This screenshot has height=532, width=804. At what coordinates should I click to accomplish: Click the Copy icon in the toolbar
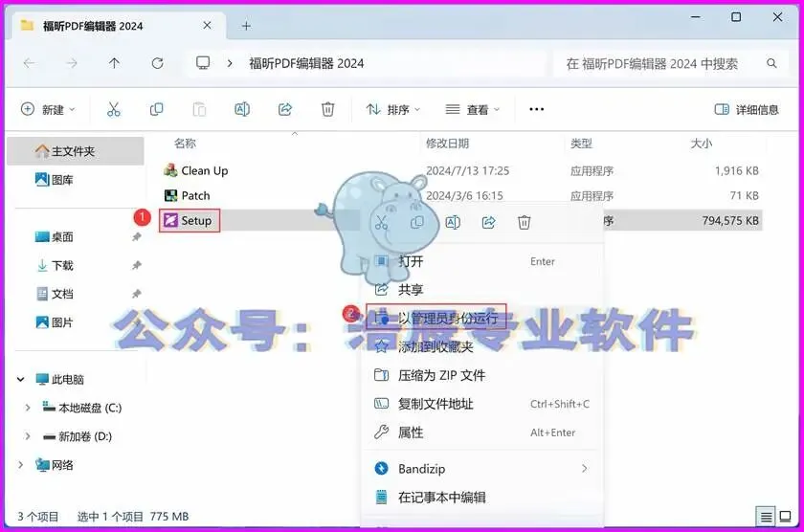pos(156,109)
